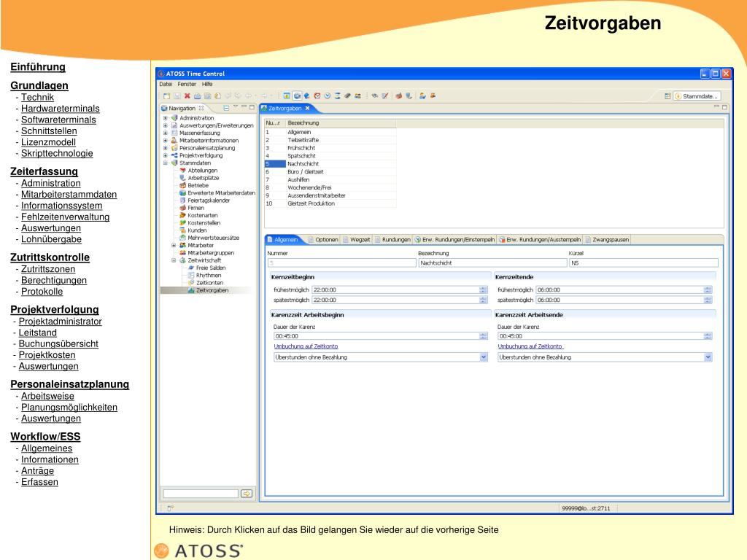This screenshot has height=560, width=747.
Task: Expand the Mitarbeiter tree node
Action: [174, 245]
